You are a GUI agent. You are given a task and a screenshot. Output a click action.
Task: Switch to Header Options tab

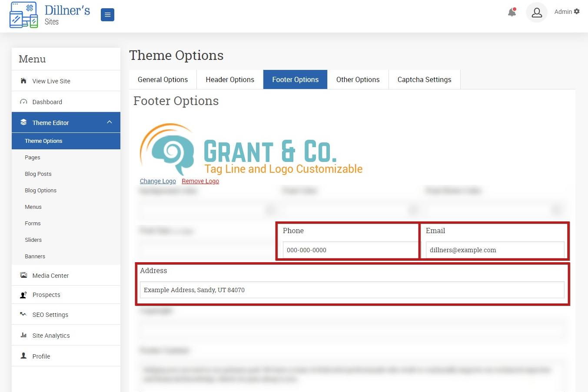click(230, 79)
